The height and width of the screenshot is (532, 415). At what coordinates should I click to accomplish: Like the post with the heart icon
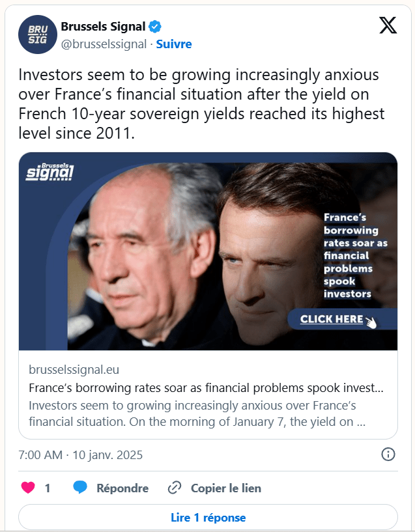[28, 488]
